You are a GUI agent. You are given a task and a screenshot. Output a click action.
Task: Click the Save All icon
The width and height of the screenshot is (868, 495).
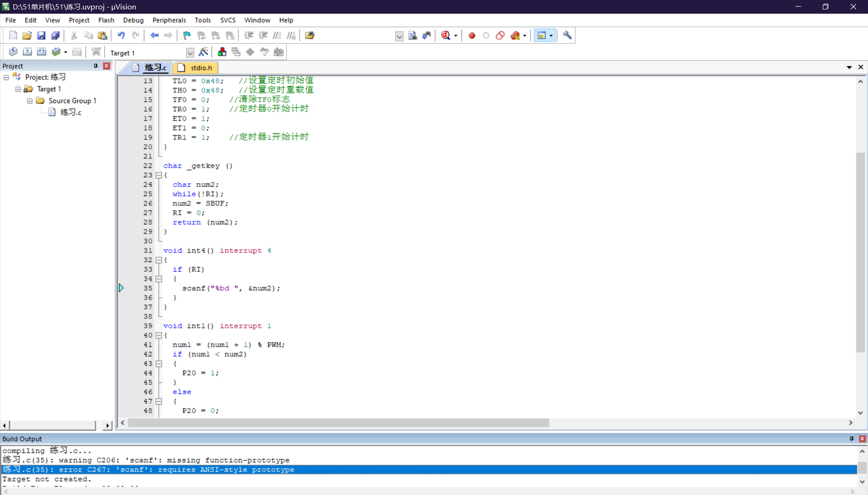(55, 35)
